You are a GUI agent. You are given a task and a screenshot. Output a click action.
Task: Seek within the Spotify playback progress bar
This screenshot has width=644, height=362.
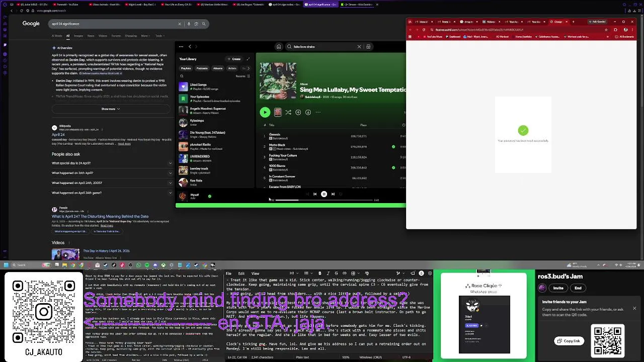pyautogui.click(x=324, y=200)
